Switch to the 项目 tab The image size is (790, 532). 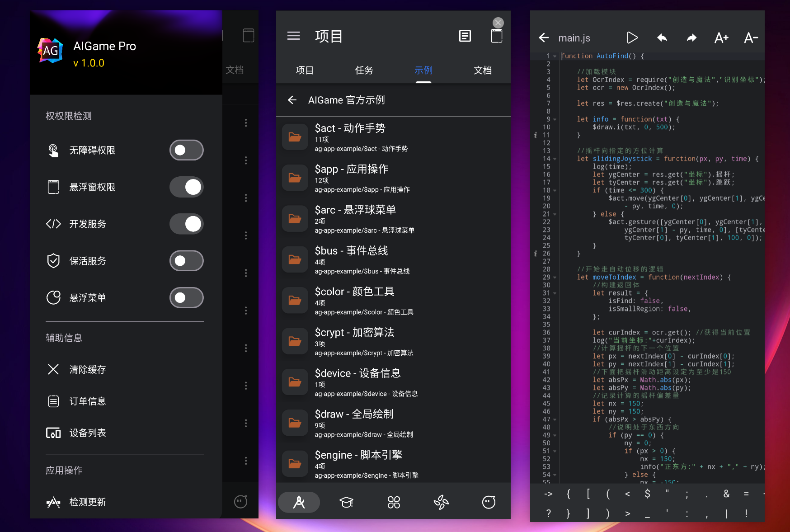coord(305,71)
